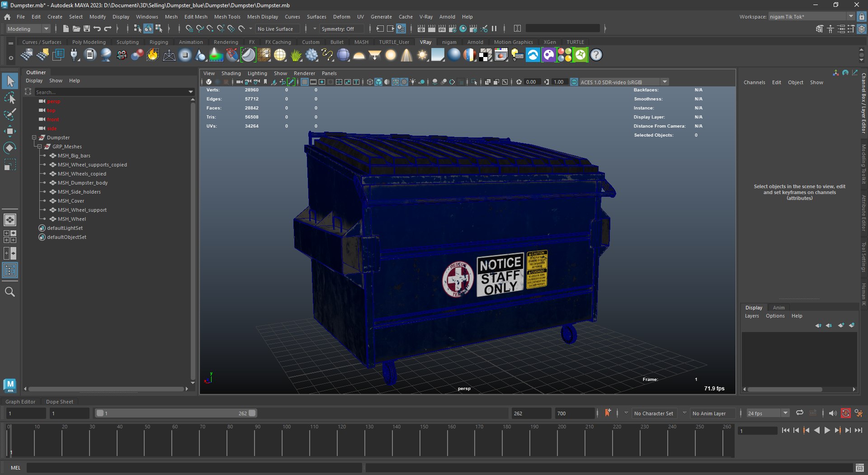Click the V-Ray fire shelf icon
Image resolution: width=868 pixels, height=475 pixels.
153,55
